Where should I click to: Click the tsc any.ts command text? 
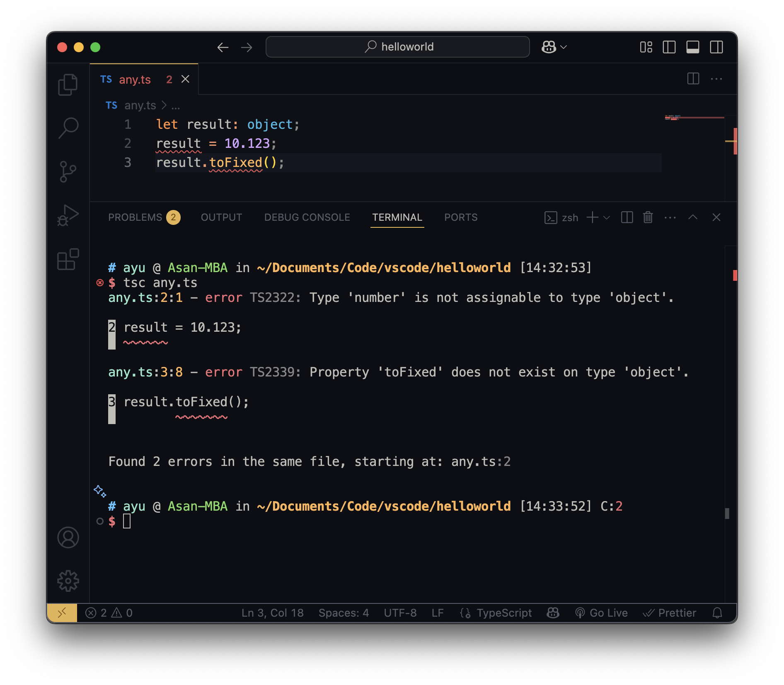(x=160, y=283)
